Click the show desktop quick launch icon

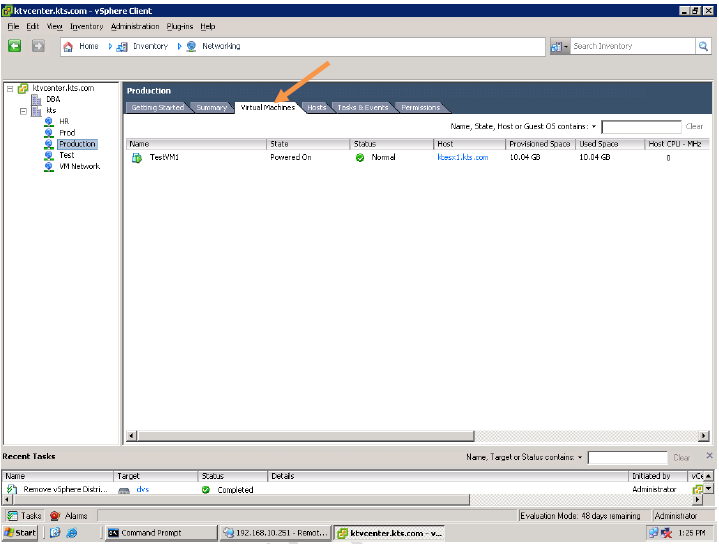(x=55, y=533)
